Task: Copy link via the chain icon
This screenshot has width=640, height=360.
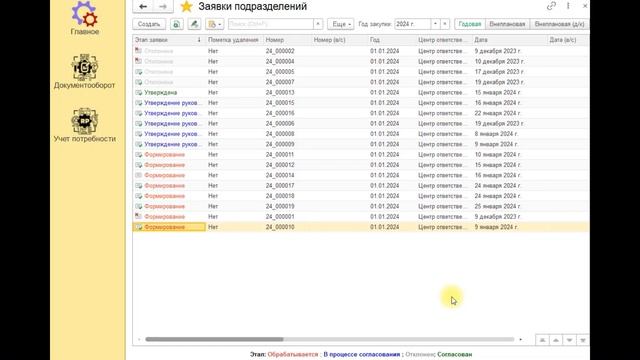Action: click(551, 6)
